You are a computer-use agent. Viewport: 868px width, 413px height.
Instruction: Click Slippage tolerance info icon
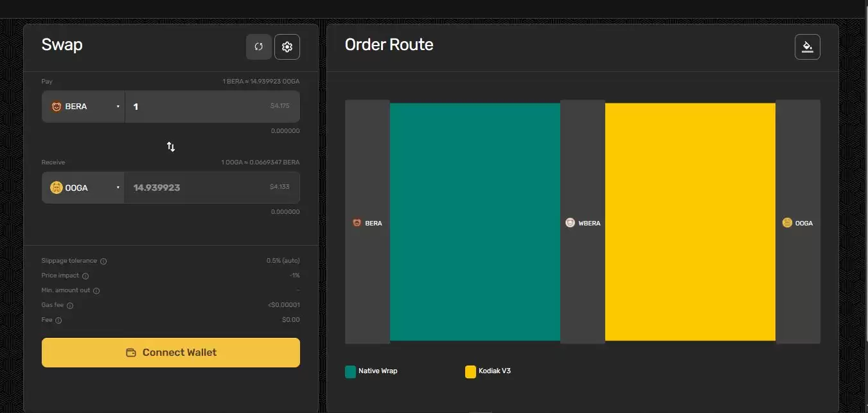point(103,261)
